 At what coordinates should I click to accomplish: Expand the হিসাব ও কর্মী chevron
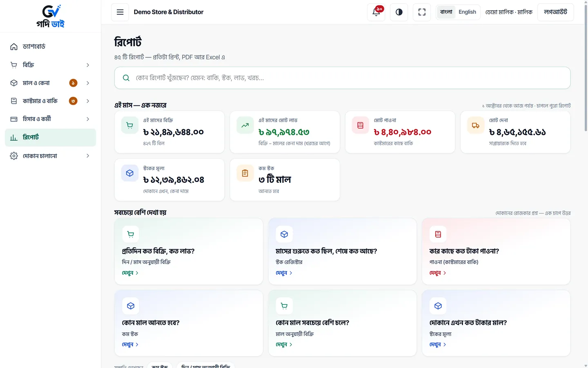pyautogui.click(x=88, y=119)
